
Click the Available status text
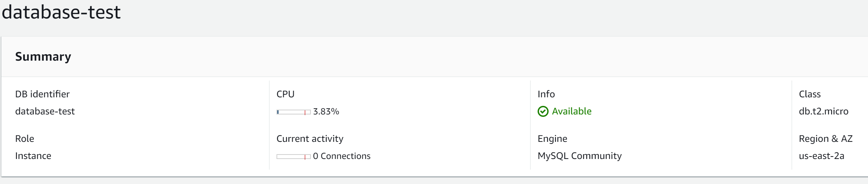572,111
